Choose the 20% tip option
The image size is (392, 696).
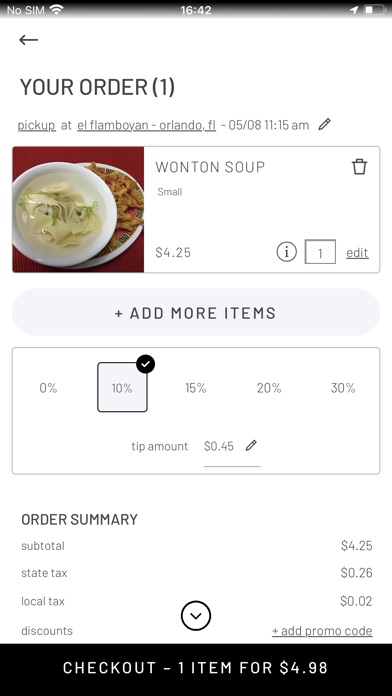tap(269, 388)
